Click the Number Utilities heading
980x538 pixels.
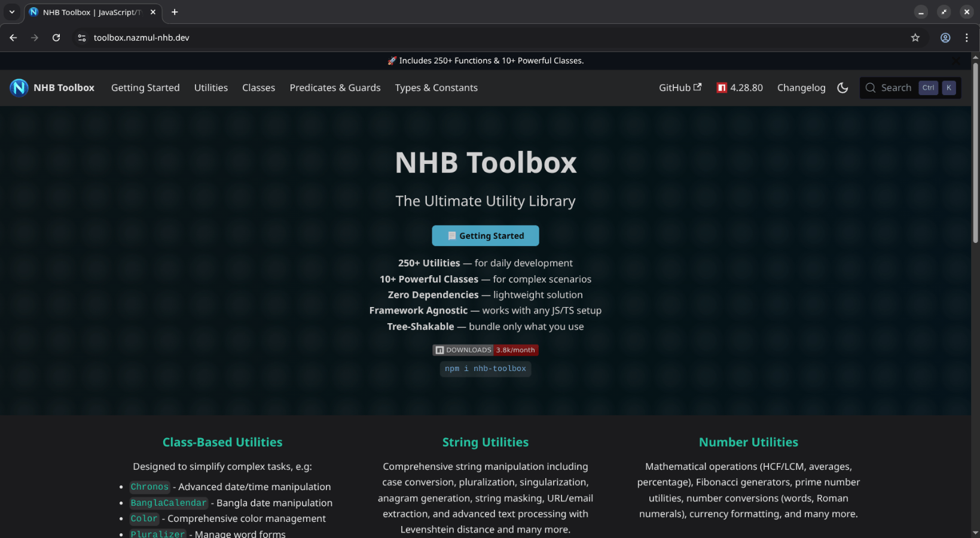[x=749, y=442]
